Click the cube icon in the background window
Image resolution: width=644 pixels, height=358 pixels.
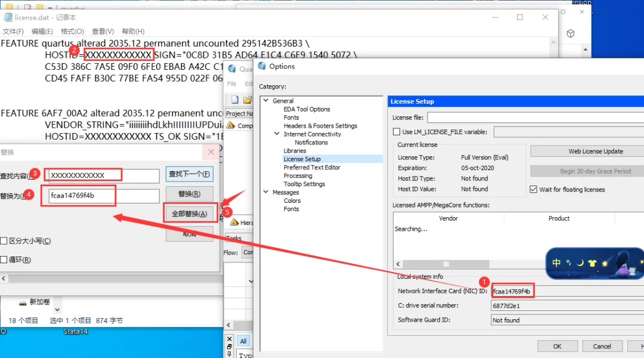coord(571,33)
